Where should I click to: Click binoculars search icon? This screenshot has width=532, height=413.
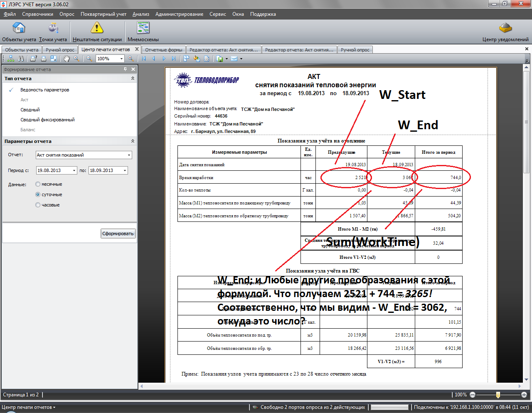[x=21, y=59]
